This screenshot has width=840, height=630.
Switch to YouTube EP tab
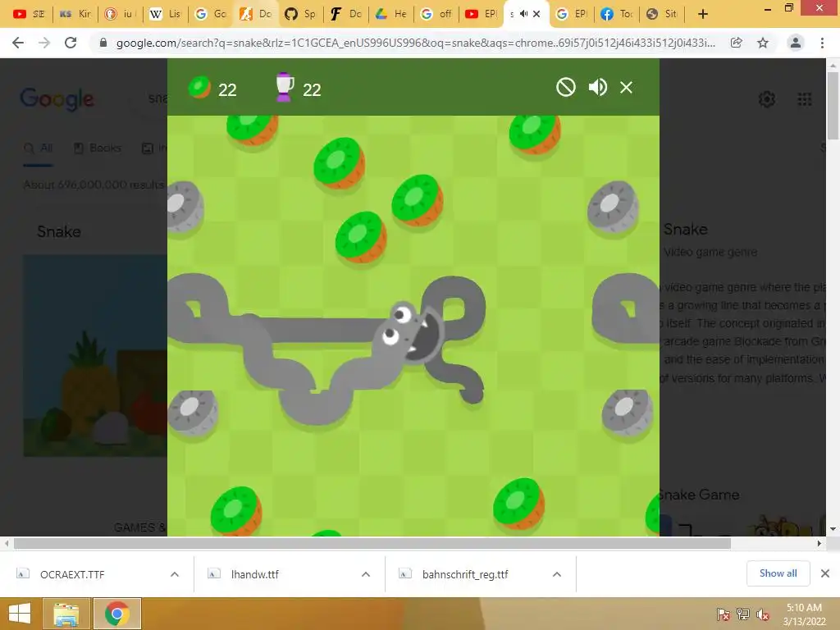[x=481, y=14]
